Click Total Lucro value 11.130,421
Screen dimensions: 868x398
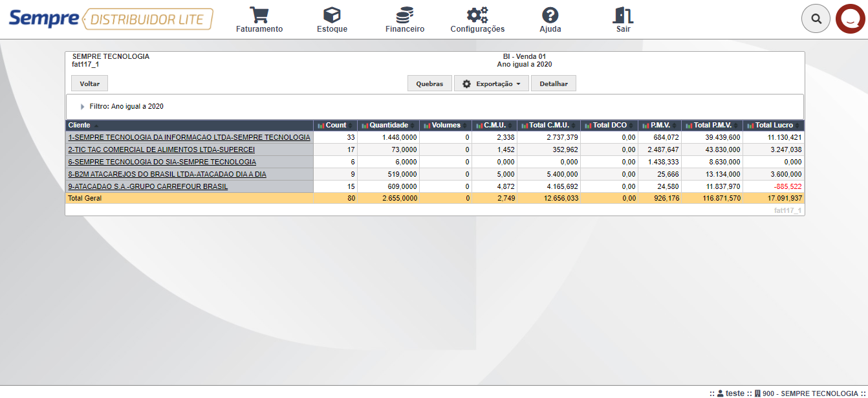click(x=785, y=137)
